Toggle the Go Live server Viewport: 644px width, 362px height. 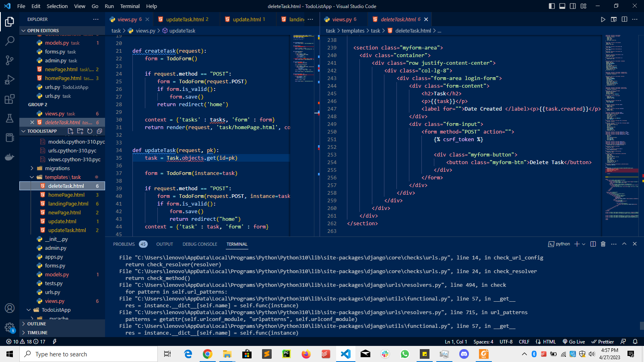tap(574, 341)
